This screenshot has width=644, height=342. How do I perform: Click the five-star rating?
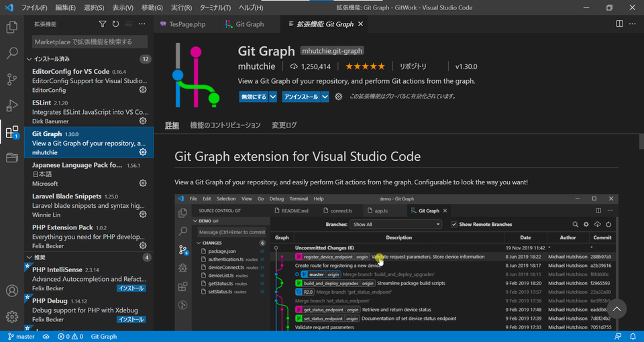click(365, 66)
